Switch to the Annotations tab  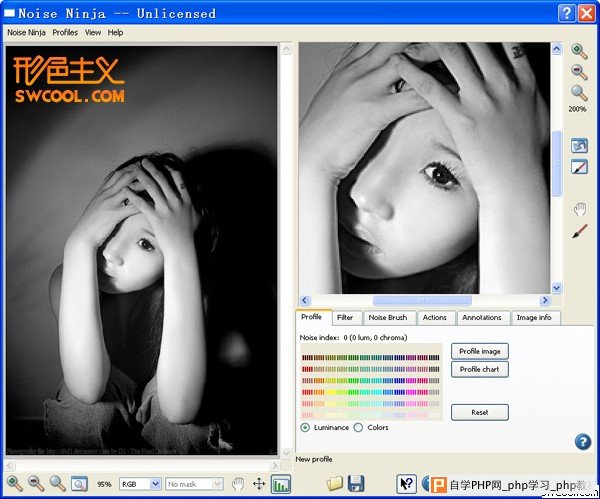482,318
